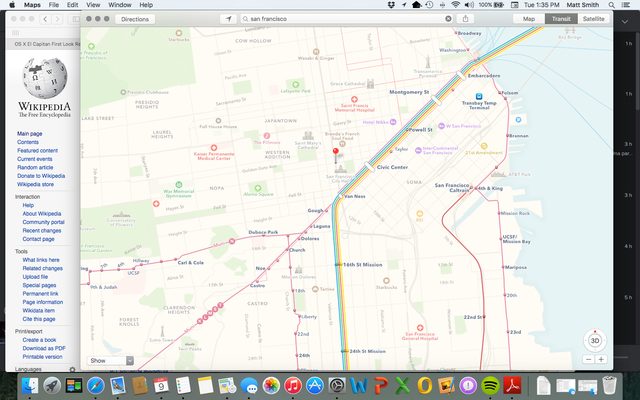640x400 pixels.
Task: Clear the san francisco search field
Action: [448, 19]
